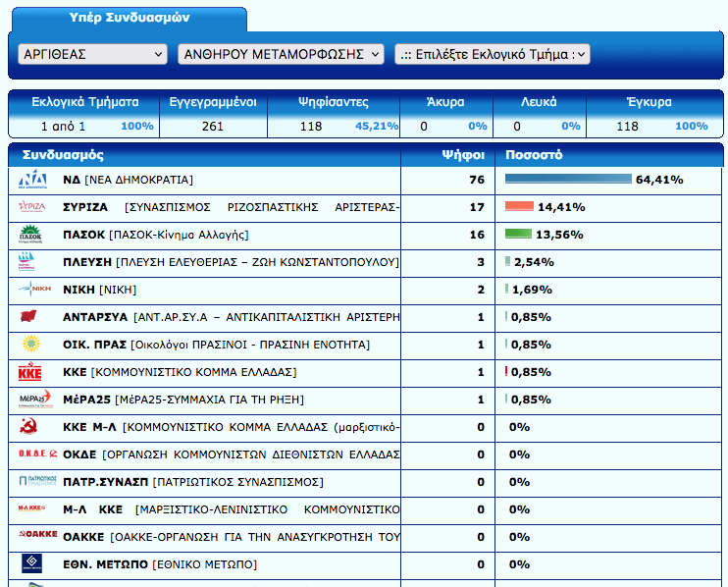
Task: Click the red ΚΚΕ party logo
Action: pyautogui.click(x=30, y=372)
